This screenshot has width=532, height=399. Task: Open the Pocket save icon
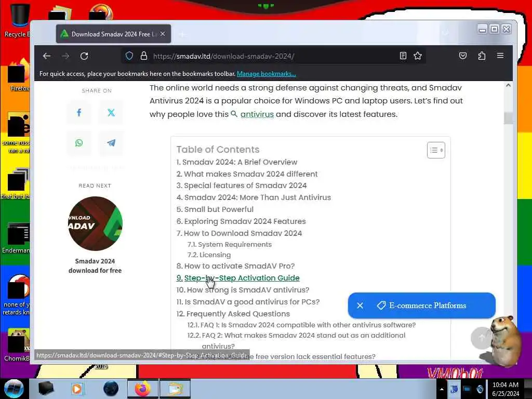[x=463, y=56]
